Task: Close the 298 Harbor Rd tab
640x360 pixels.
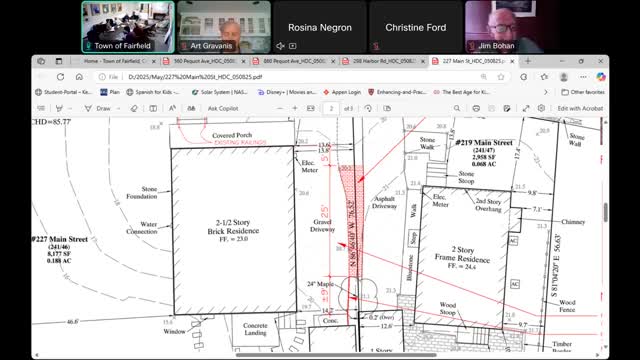Action: (423, 61)
